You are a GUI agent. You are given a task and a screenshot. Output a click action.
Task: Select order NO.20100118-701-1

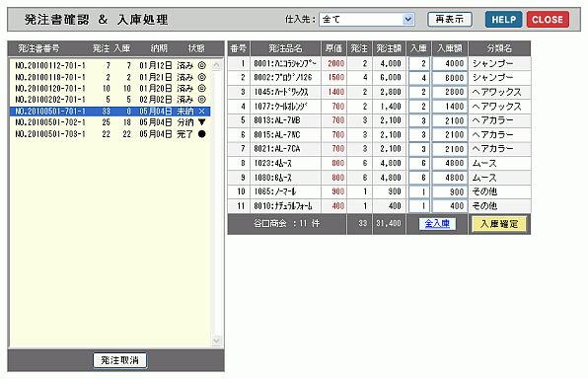point(110,77)
